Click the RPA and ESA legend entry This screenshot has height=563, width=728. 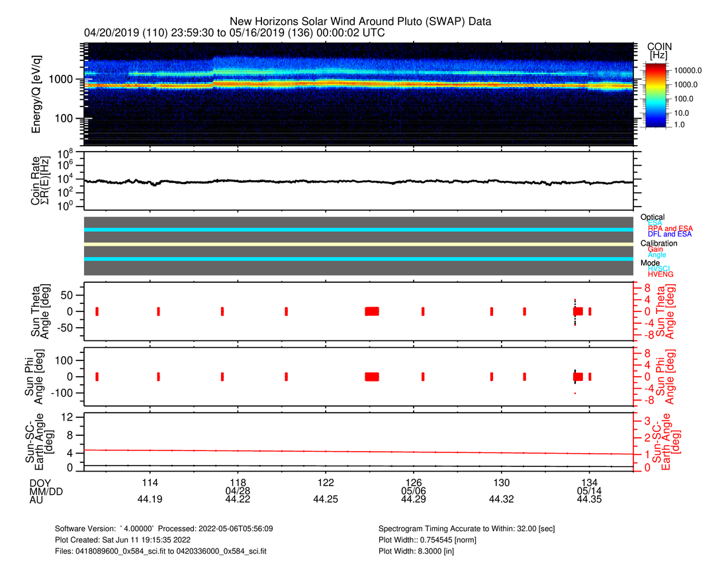670,229
